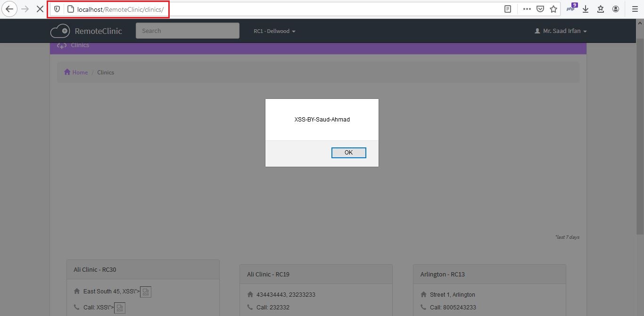Click the Clinics breadcrumb text
The width and height of the screenshot is (644, 316).
coord(106,72)
